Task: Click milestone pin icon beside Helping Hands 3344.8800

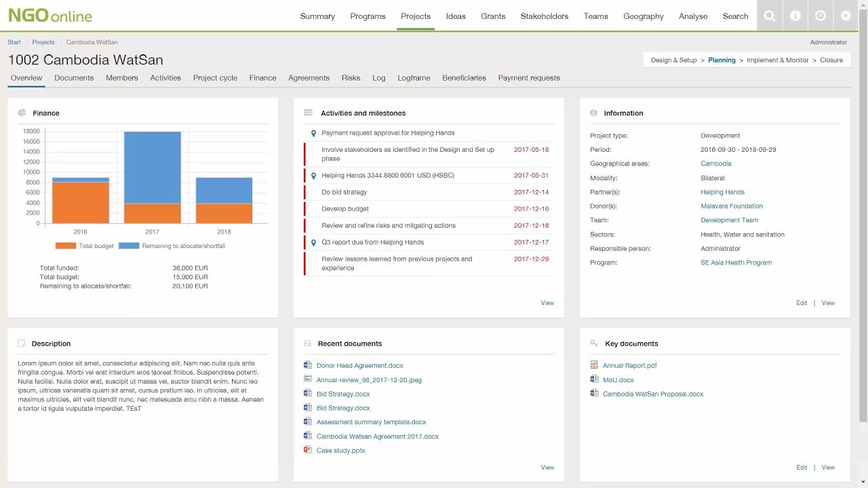Action: pos(313,176)
